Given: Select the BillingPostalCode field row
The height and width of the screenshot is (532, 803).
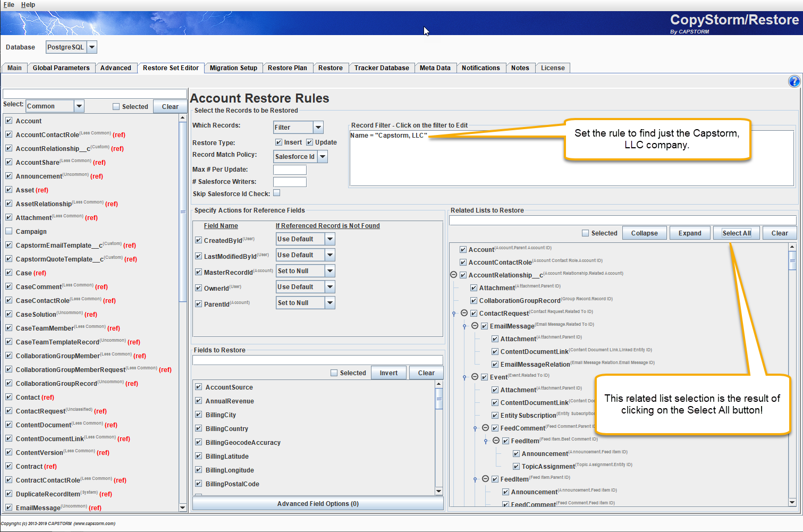Looking at the screenshot, I should point(232,484).
